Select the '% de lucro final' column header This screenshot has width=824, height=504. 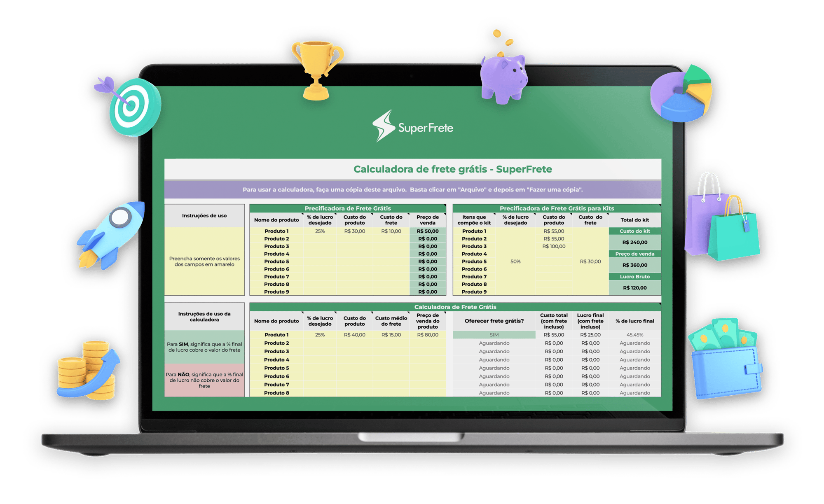coord(634,321)
